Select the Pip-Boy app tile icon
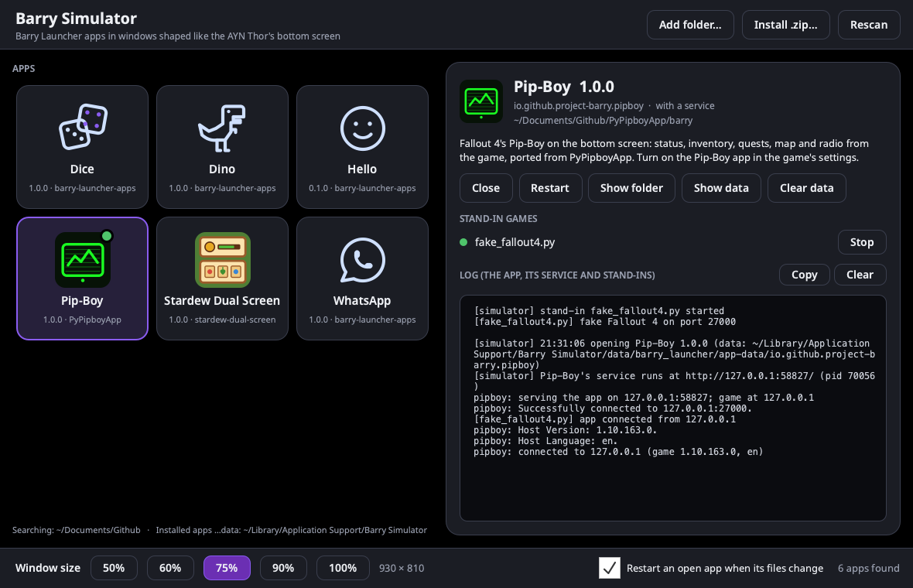 tap(83, 260)
